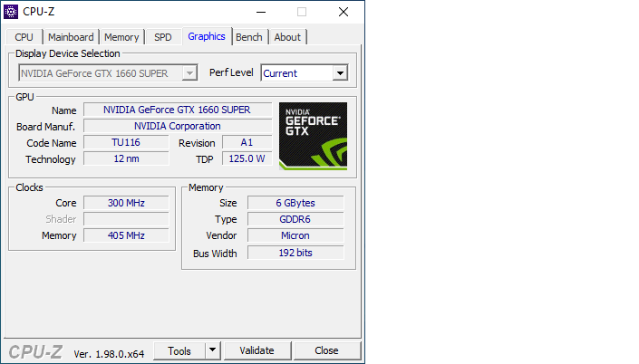Click the Perf Level label
The width and height of the screenshot is (639, 364).
pyautogui.click(x=231, y=72)
